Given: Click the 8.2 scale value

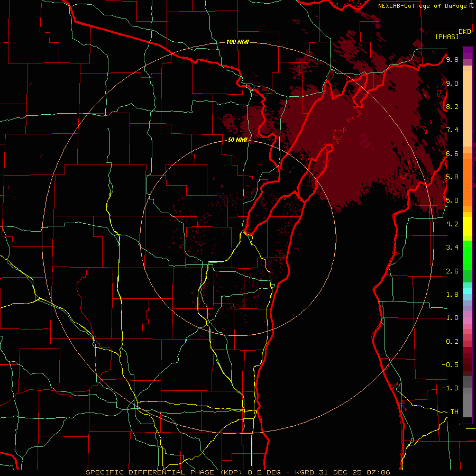Looking at the screenshot, I should [452, 106].
